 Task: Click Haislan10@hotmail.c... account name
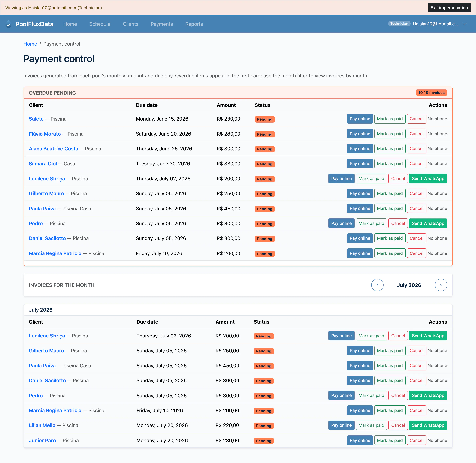tap(435, 24)
